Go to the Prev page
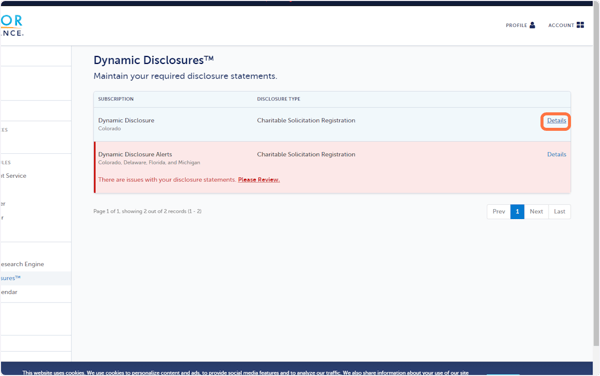 pyautogui.click(x=499, y=212)
